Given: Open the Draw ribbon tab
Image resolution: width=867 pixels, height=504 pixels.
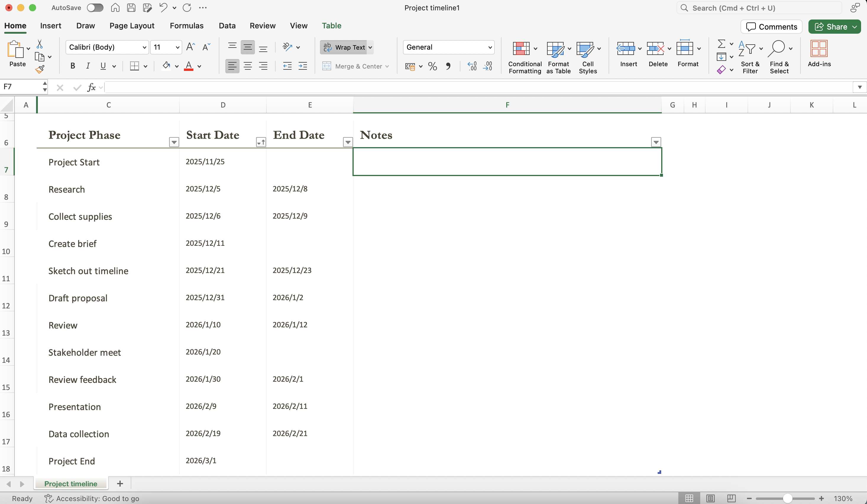Looking at the screenshot, I should coord(85,26).
